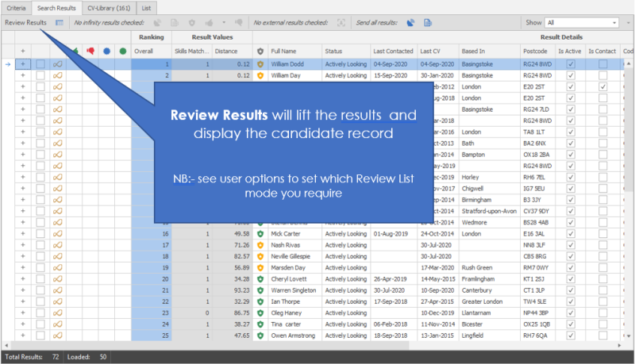Click the list view icon beside Review Results
635x364 pixels.
[x=60, y=23]
